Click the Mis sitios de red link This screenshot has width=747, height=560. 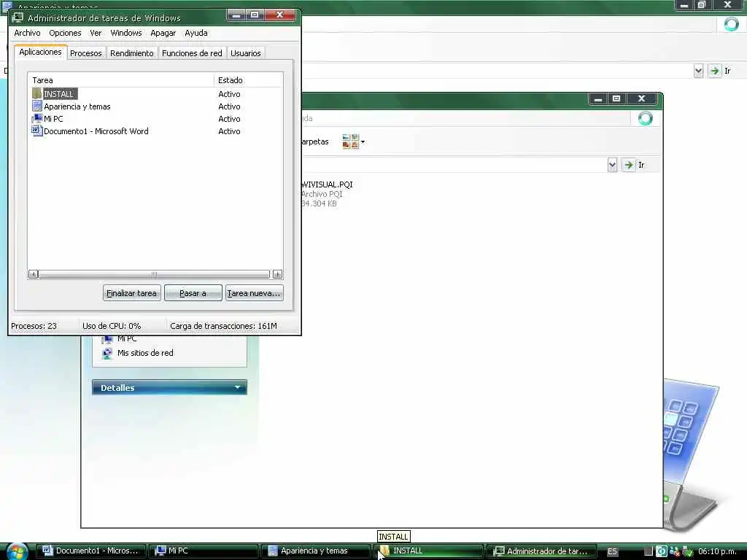[x=145, y=353]
